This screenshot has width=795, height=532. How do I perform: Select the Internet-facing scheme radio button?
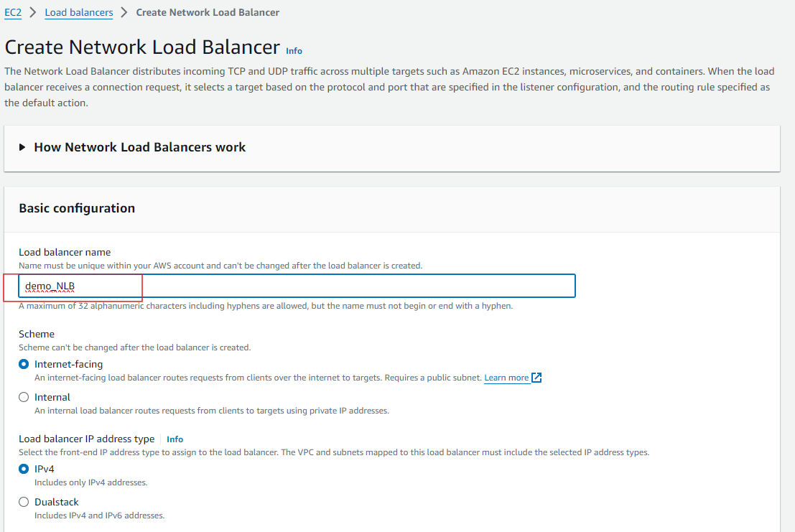24,364
